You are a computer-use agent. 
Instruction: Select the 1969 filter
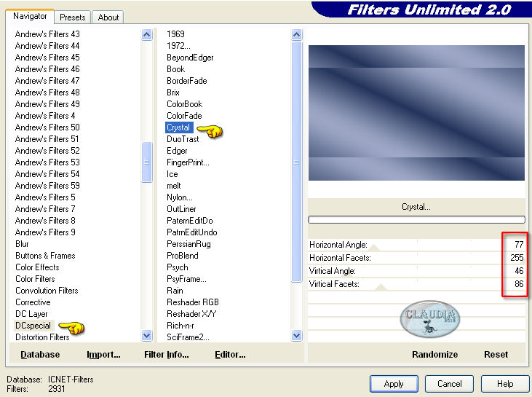pyautogui.click(x=175, y=34)
